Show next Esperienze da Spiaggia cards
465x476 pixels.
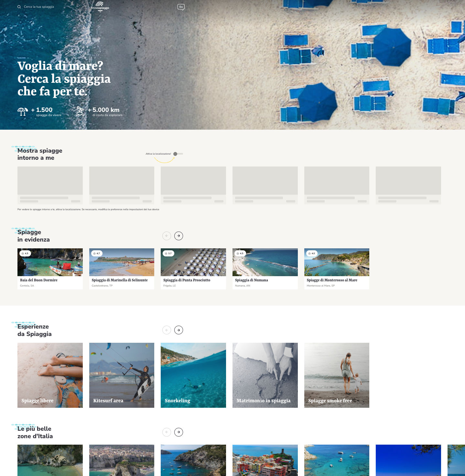tap(178, 330)
